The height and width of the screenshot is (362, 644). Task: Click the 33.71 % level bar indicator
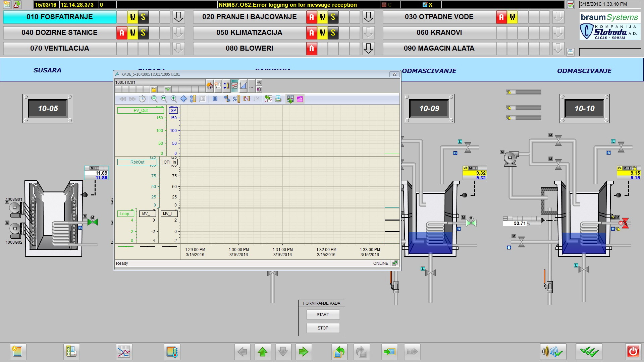coord(522,221)
